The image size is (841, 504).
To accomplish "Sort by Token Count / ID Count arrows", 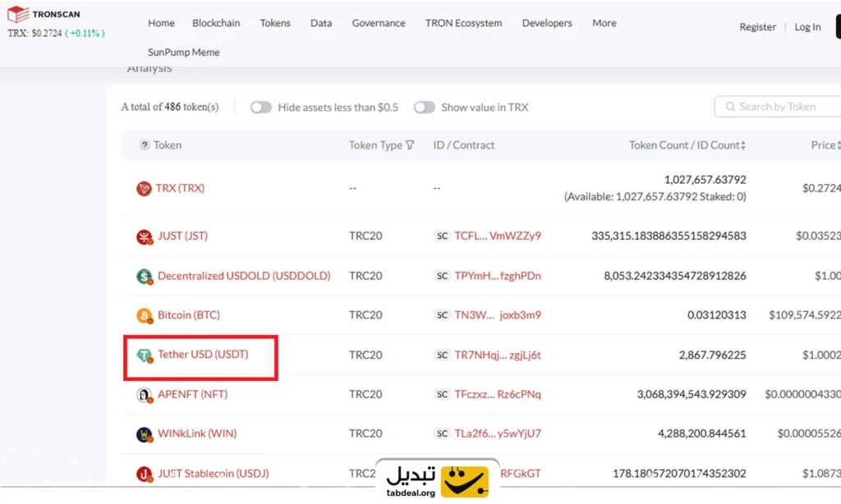I will (x=742, y=145).
